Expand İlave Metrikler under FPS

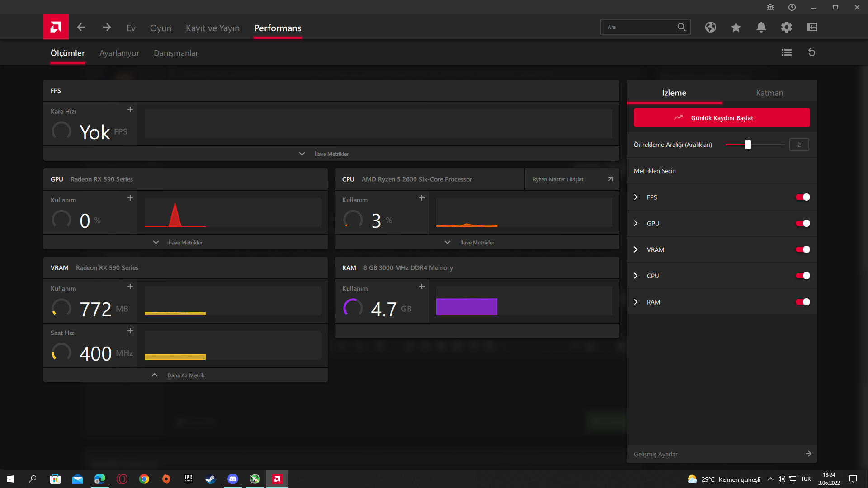[331, 154]
